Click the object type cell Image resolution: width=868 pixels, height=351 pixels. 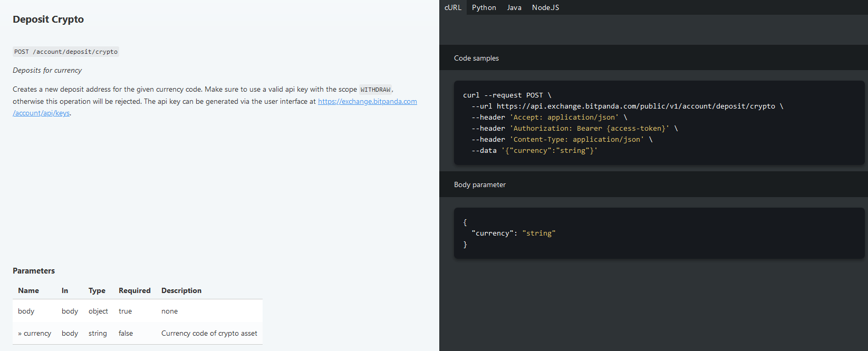pos(98,311)
